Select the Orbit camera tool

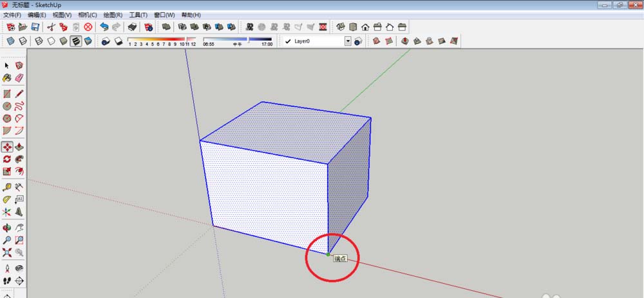coord(7,228)
